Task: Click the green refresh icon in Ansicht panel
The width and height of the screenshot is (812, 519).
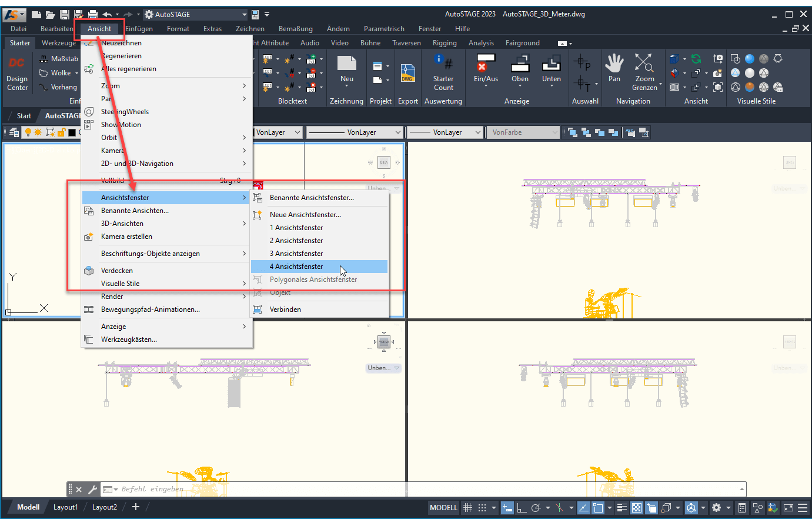Action: tap(696, 58)
